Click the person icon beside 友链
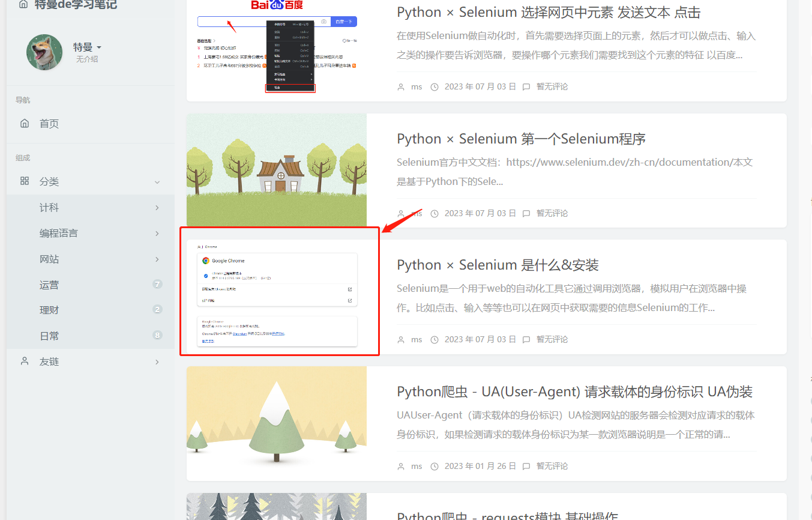Image resolution: width=812 pixels, height=520 pixels. (25, 361)
